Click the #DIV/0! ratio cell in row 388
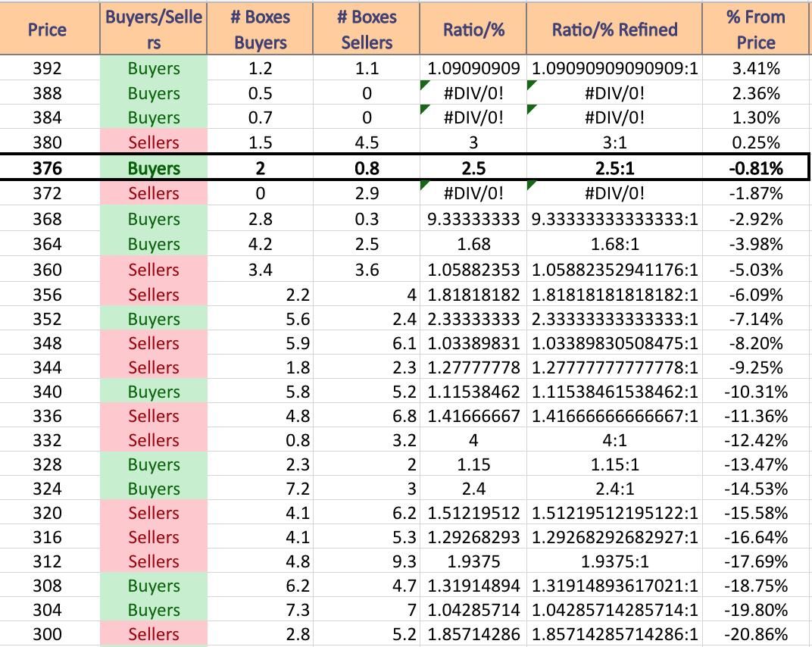The width and height of the screenshot is (812, 647). point(473,92)
